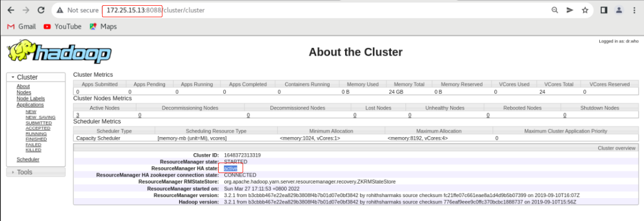Bookmark this page with the star icon
Image resolution: width=644 pixels, height=221 pixels.
coord(585,10)
